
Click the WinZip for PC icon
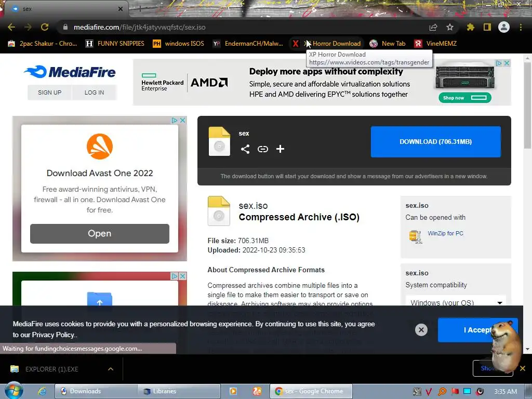416,236
